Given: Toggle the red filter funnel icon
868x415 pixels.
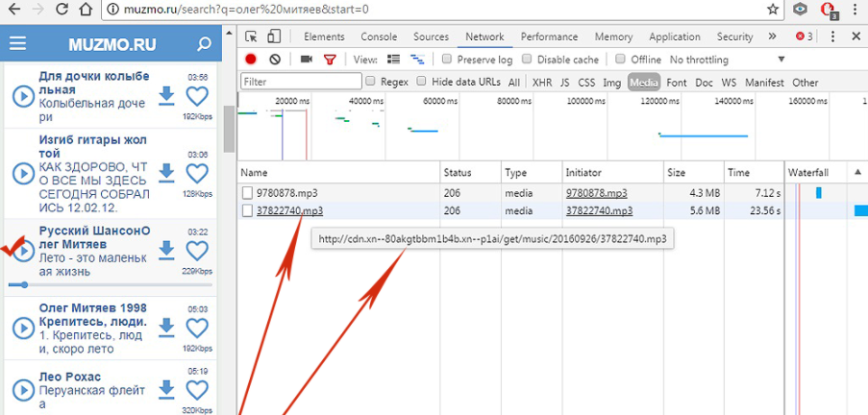Looking at the screenshot, I should pyautogui.click(x=330, y=60).
